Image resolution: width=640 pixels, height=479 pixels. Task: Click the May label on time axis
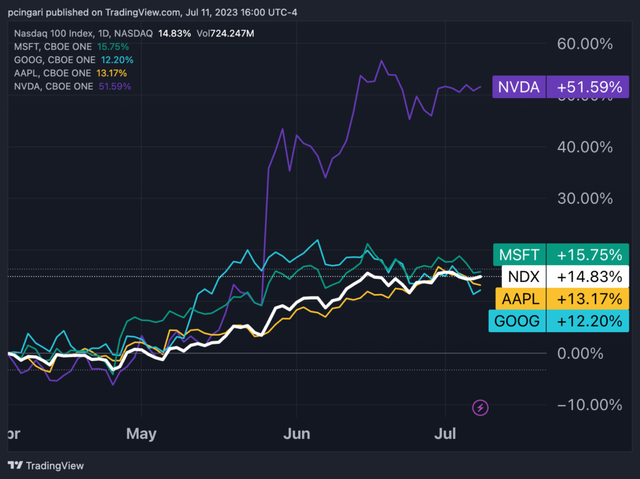pos(141,435)
